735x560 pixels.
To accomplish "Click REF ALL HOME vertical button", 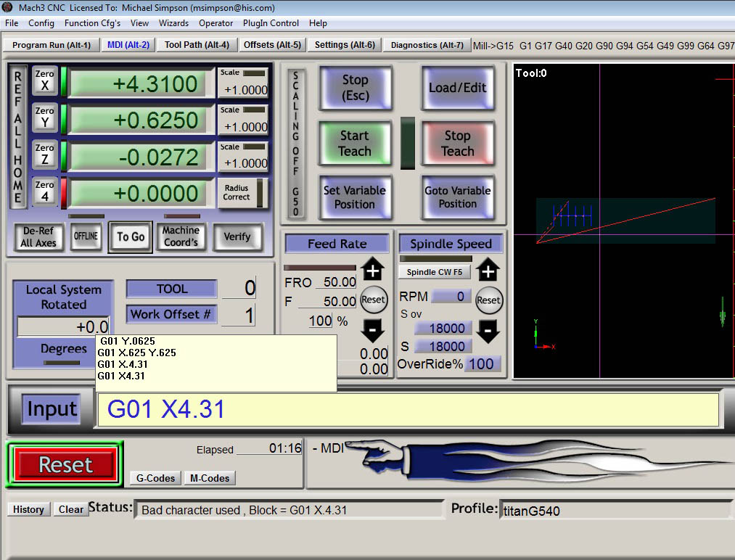I will 18,136.
